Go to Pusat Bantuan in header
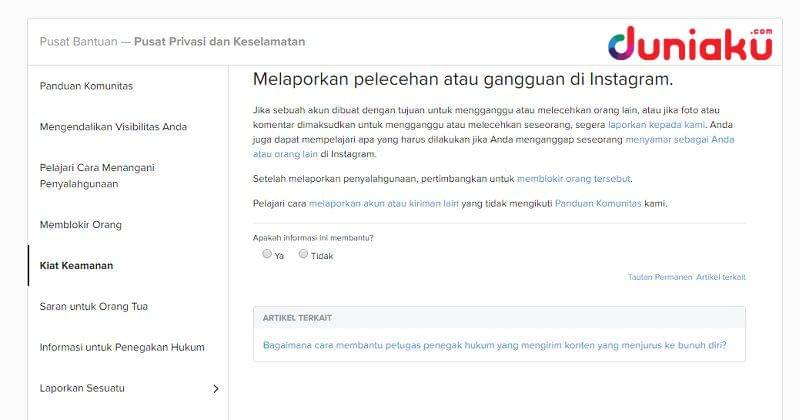 coord(79,41)
